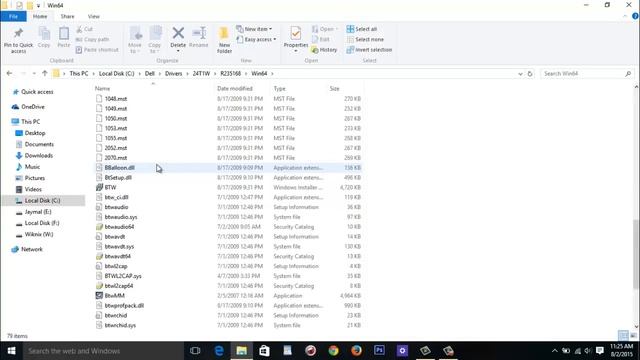
Task: Switch to the Home tab
Action: 40,16
